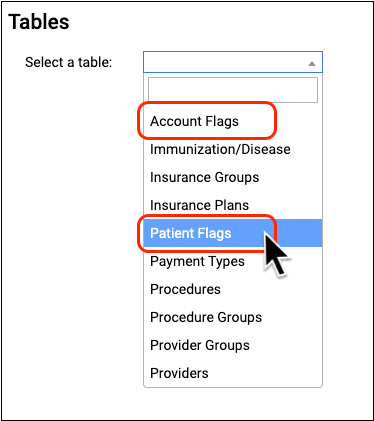Focus the search field inside the dropdown

(233, 90)
